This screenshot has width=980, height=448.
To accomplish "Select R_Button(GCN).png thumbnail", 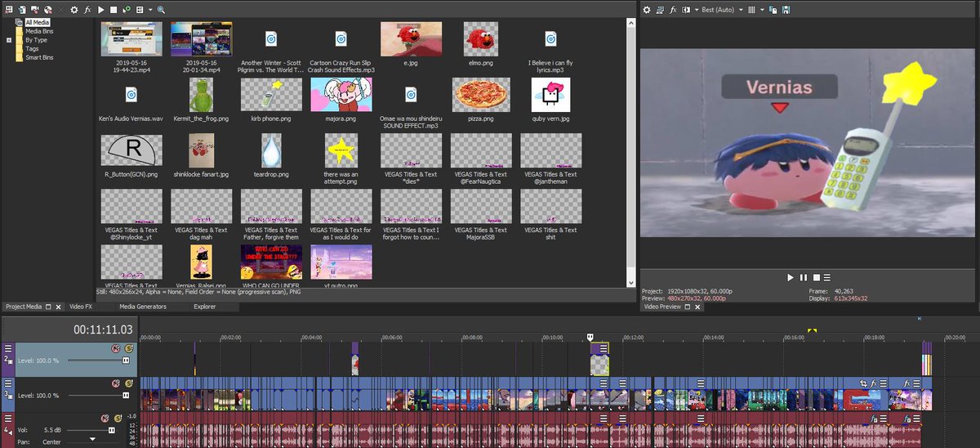I will point(131,150).
